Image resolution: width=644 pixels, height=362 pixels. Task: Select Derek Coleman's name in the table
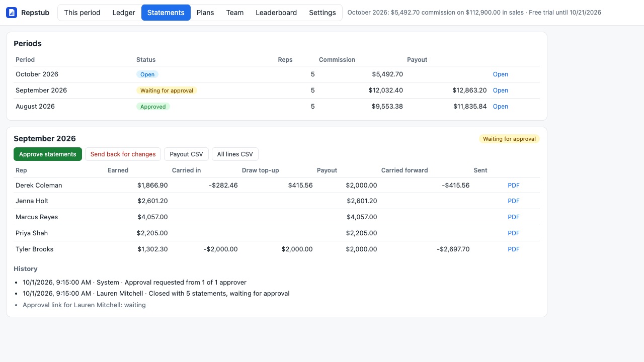point(39,186)
